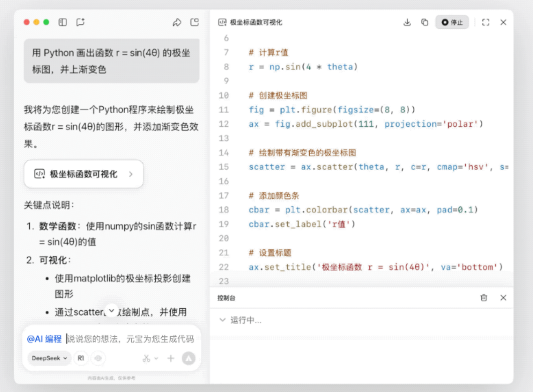The width and height of the screenshot is (533, 392).
Task: Toggle the R1 reasoning mode
Action: (x=81, y=358)
